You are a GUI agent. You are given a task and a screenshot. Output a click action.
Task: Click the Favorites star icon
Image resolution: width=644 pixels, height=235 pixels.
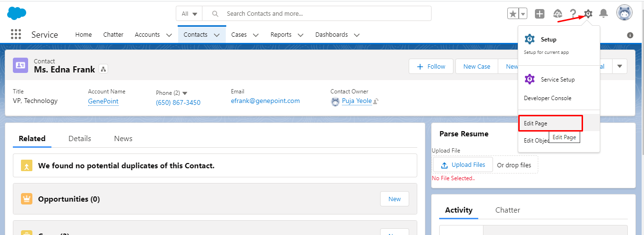tap(513, 13)
